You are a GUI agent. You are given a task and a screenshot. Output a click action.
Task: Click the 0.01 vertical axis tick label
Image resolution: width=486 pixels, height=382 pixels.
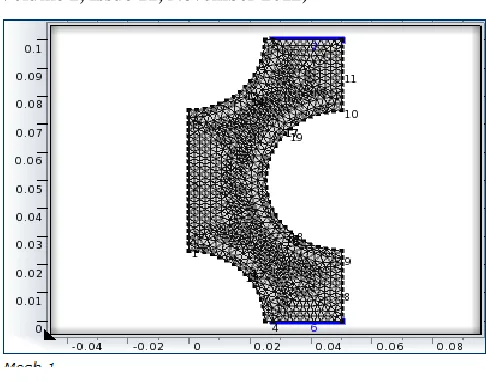29,301
